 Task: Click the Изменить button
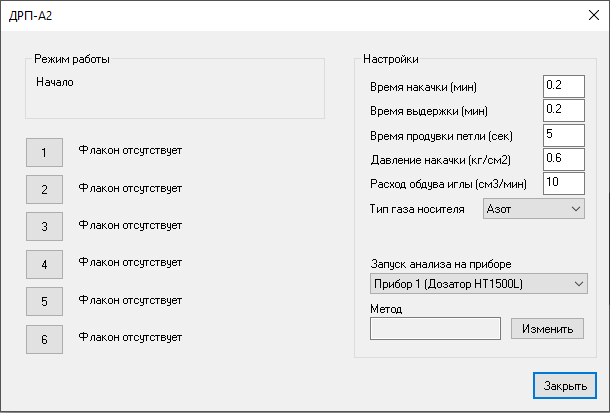547,328
